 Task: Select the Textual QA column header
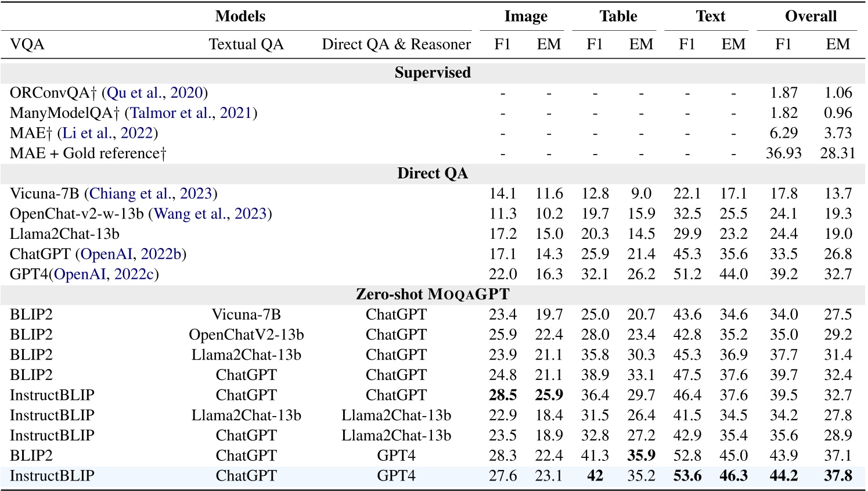click(246, 44)
